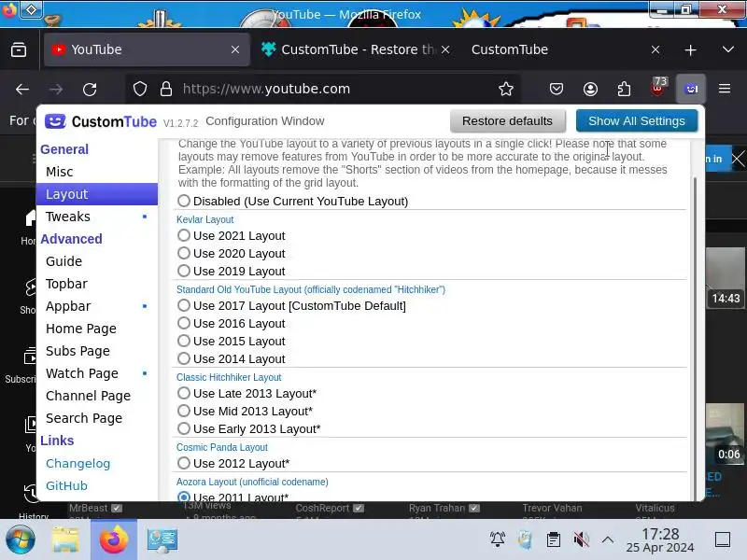747x560 pixels.
Task: Select the Use 2016 Layout radio button
Action: (x=183, y=323)
